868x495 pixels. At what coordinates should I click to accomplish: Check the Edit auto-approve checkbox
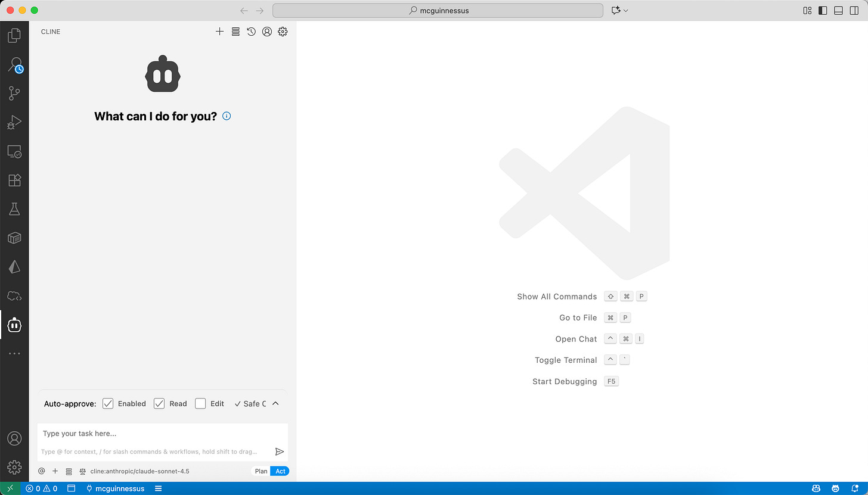pos(200,403)
